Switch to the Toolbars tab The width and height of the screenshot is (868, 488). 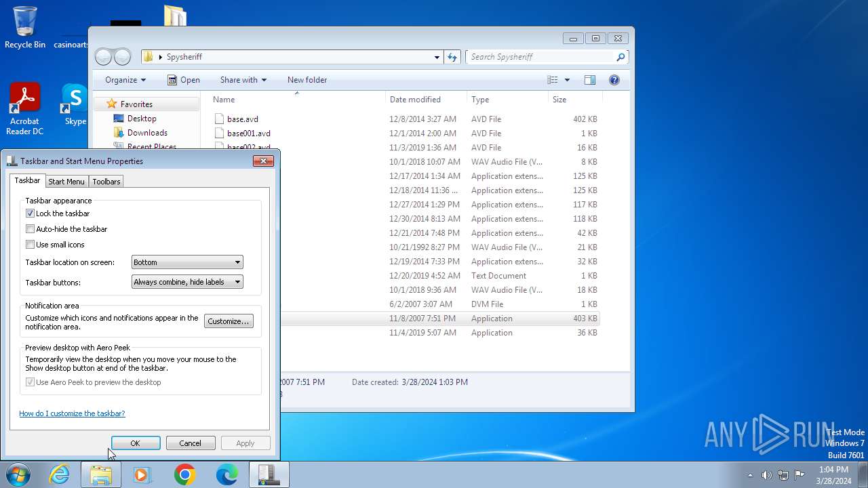click(x=106, y=182)
